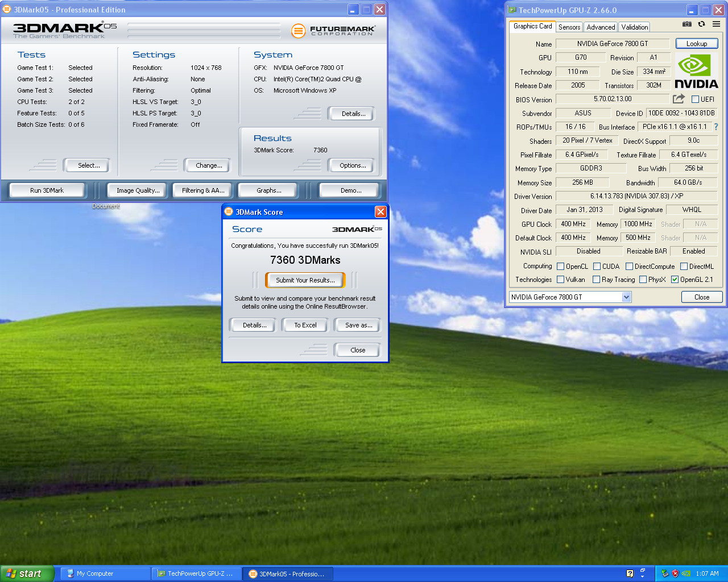Toggle the Vulkan checkbox

tap(560, 279)
